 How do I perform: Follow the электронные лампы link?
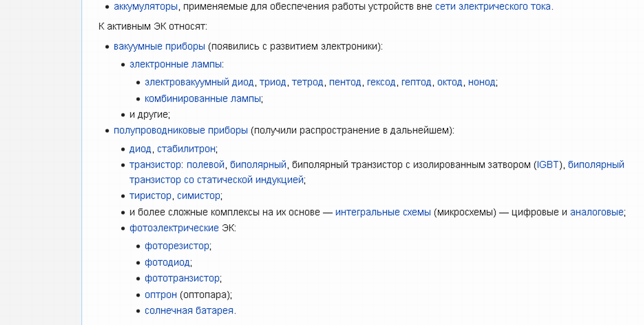point(175,64)
